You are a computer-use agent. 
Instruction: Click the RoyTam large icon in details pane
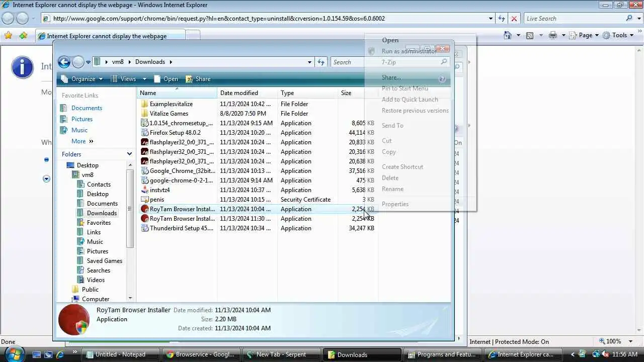[x=74, y=319]
